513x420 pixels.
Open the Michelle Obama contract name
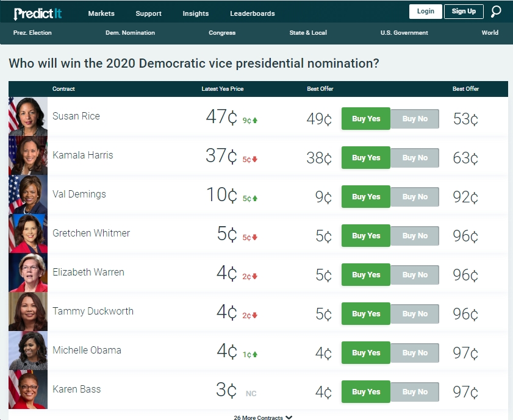(87, 350)
